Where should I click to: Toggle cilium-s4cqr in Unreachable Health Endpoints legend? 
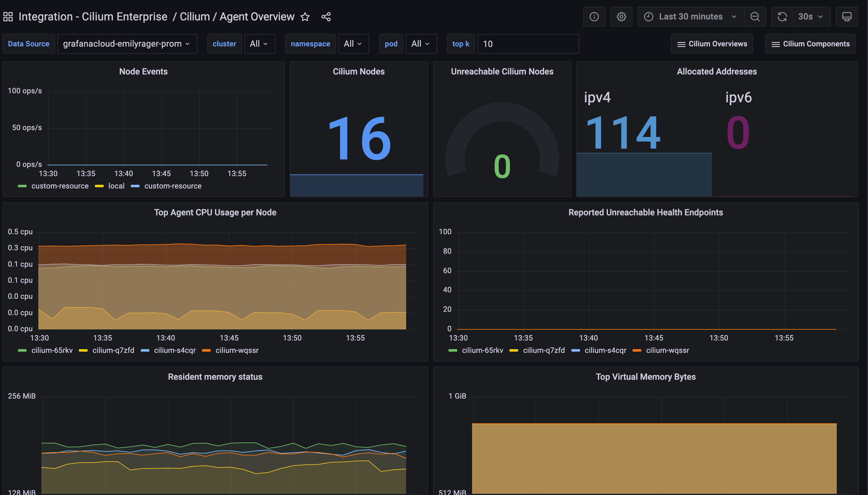[605, 350]
